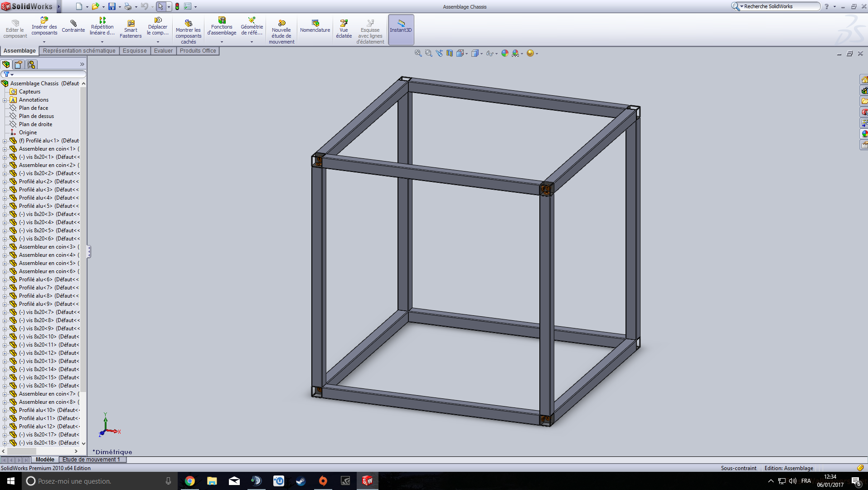Switch to the Esquisse tab

[135, 51]
